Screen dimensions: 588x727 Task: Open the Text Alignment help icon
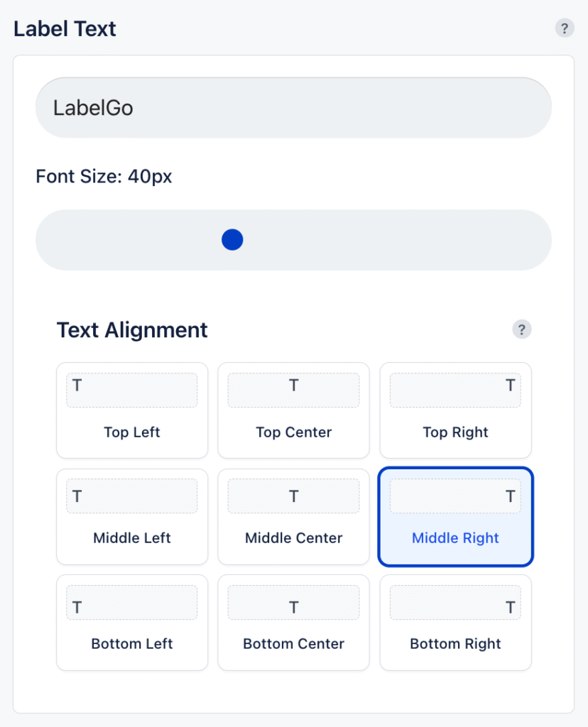tap(521, 329)
